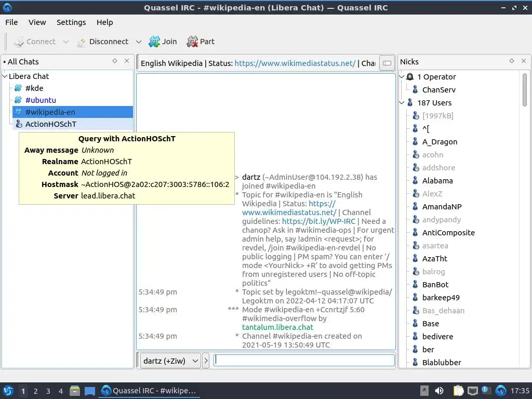This screenshot has width=532, height=399.
Task: Click the user icon beside AntiComposite
Action: coord(415,233)
